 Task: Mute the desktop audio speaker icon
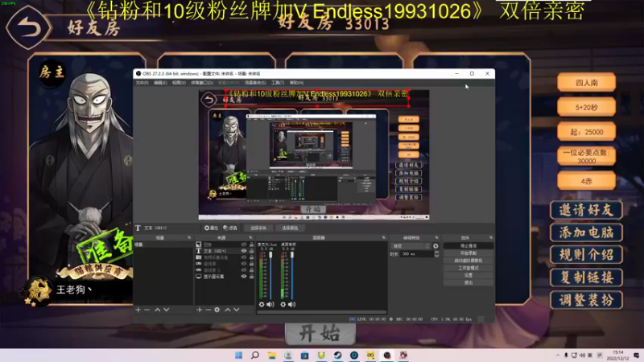(x=291, y=305)
